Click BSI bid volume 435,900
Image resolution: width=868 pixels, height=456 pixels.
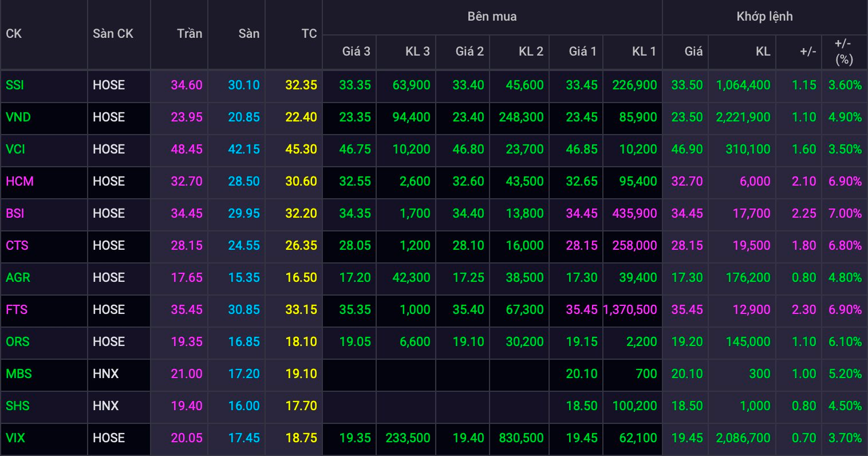[634, 214]
